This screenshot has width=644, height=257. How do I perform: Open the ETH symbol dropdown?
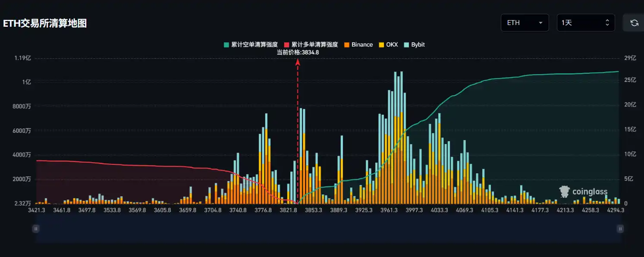[x=525, y=22]
